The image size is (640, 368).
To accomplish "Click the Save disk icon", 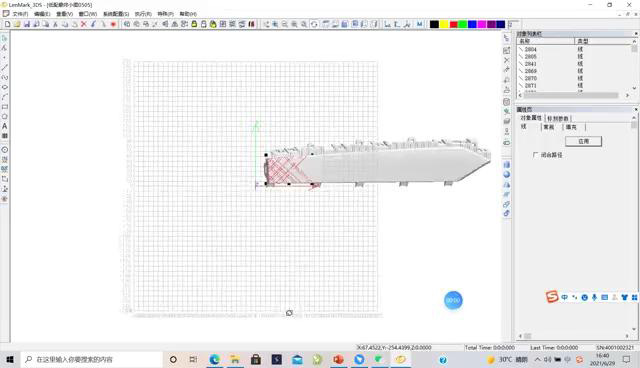I will coord(27,24).
